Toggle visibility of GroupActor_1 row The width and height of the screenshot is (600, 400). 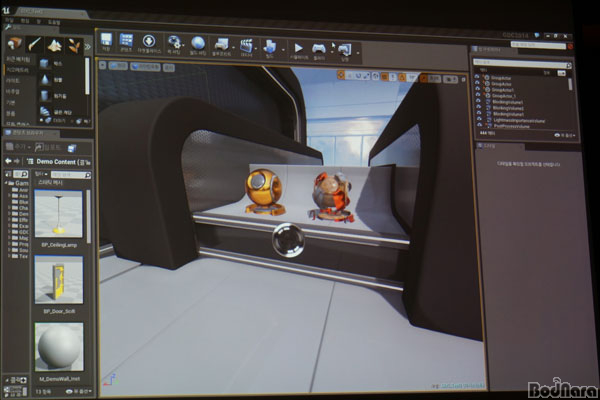[x=478, y=95]
